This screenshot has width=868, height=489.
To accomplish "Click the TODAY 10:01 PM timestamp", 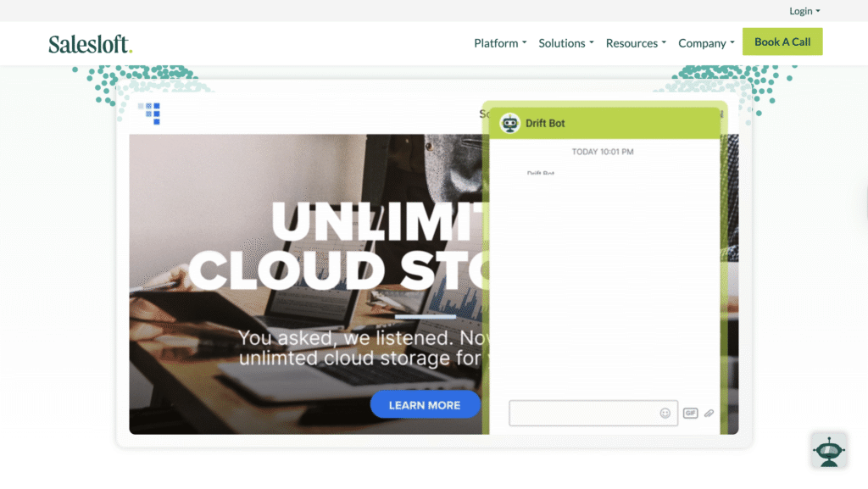I will [x=603, y=152].
